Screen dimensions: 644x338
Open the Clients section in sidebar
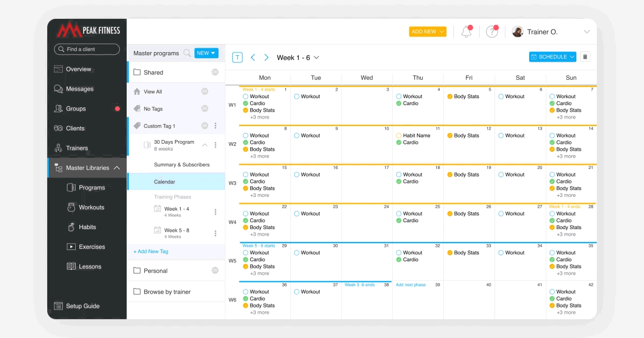coord(75,128)
